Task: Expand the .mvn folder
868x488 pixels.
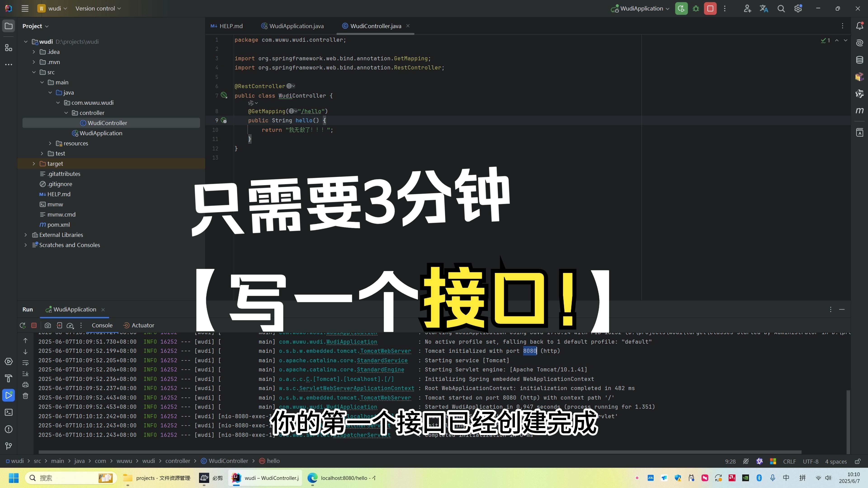Action: pyautogui.click(x=34, y=62)
